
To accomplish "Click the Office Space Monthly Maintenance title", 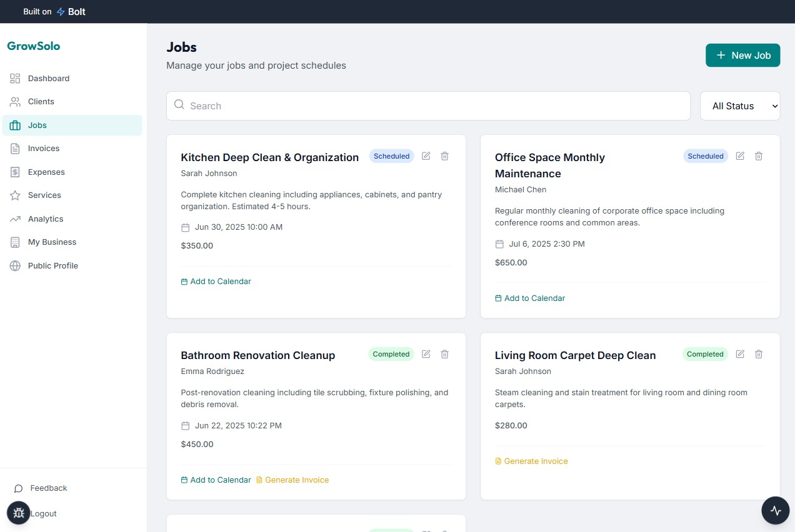I will point(550,165).
